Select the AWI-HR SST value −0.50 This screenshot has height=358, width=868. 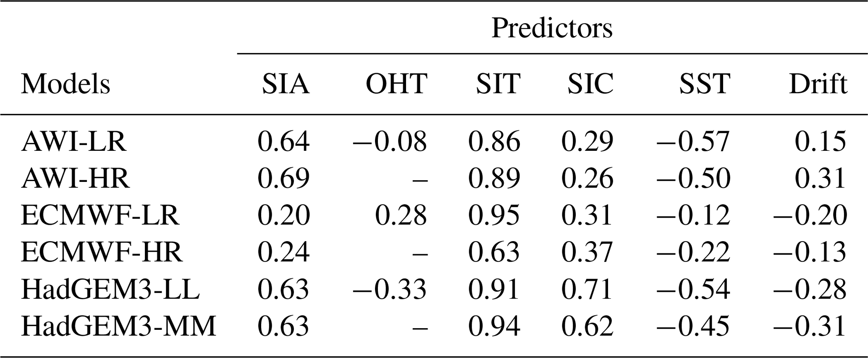tap(693, 179)
